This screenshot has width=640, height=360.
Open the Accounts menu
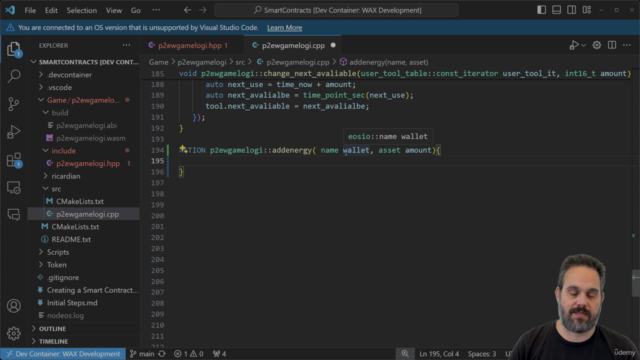[13, 306]
